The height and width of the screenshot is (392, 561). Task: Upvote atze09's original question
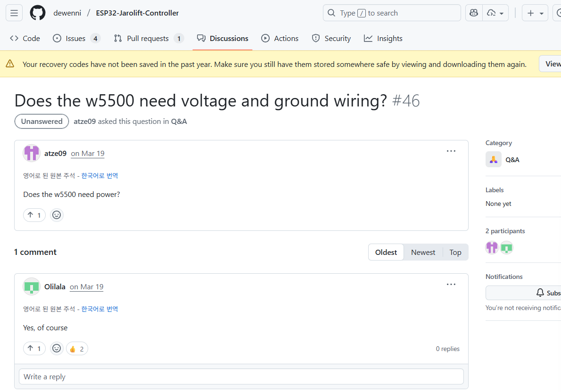(34, 215)
